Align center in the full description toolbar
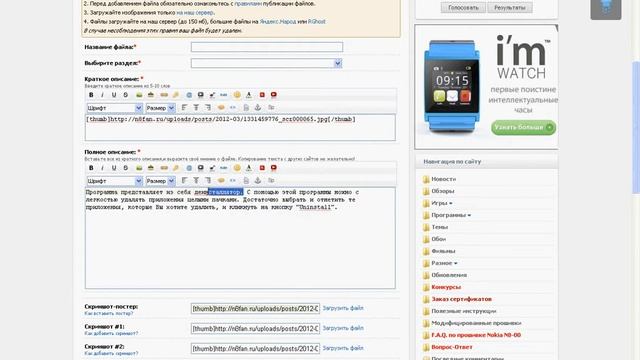 pyautogui.click(x=196, y=180)
